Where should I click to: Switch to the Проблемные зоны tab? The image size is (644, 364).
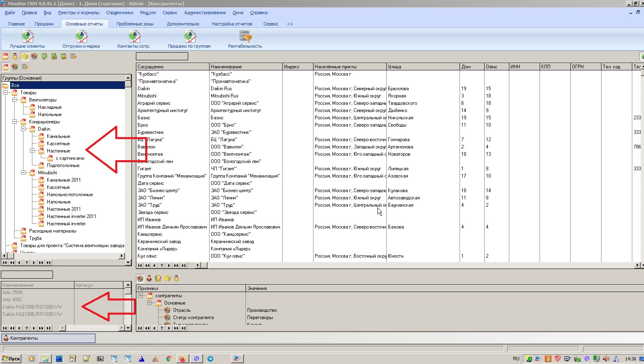pyautogui.click(x=135, y=24)
